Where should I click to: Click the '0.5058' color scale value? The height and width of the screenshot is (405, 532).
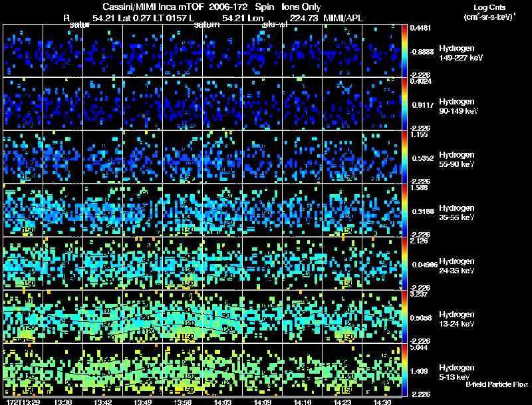[x=422, y=318]
